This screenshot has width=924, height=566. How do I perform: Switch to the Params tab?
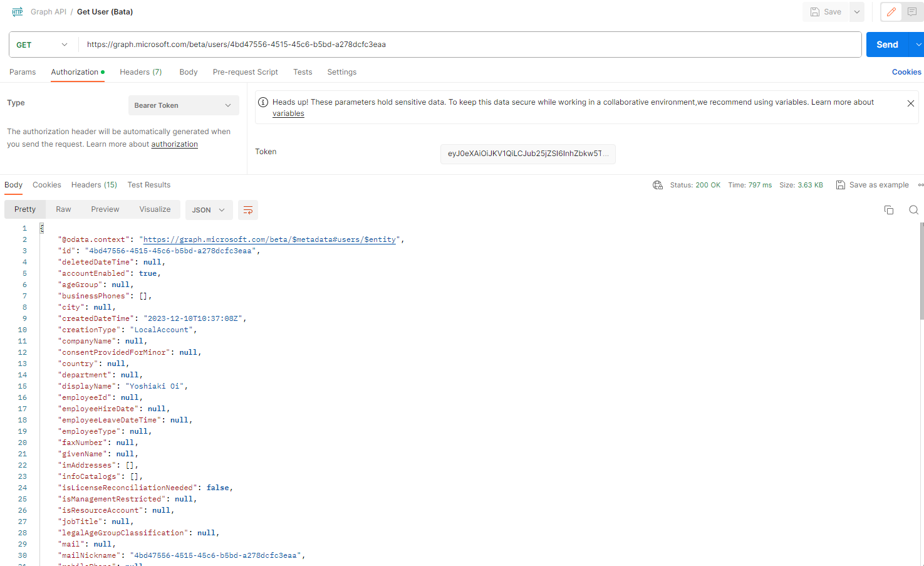click(23, 72)
